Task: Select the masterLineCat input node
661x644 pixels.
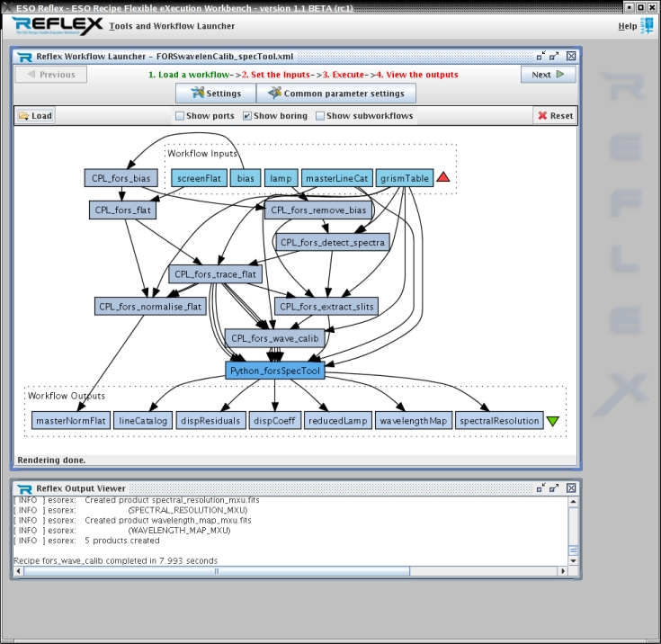Action: click(x=337, y=178)
